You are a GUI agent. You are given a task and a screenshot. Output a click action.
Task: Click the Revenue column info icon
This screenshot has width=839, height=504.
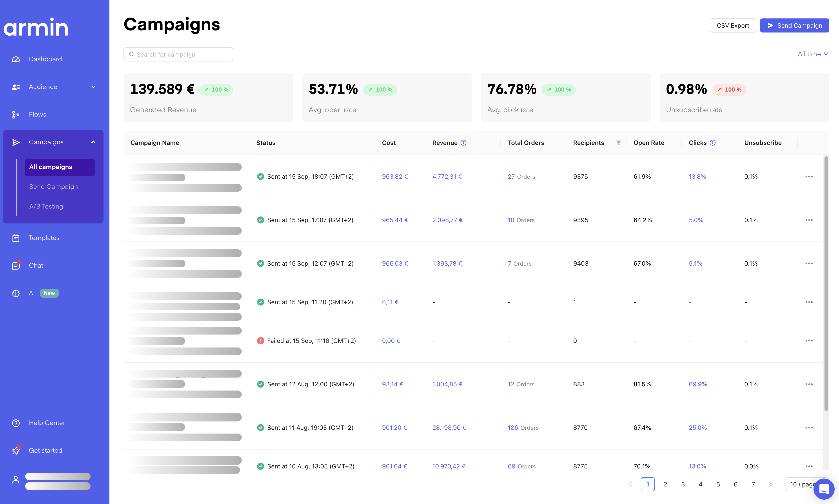(x=463, y=143)
